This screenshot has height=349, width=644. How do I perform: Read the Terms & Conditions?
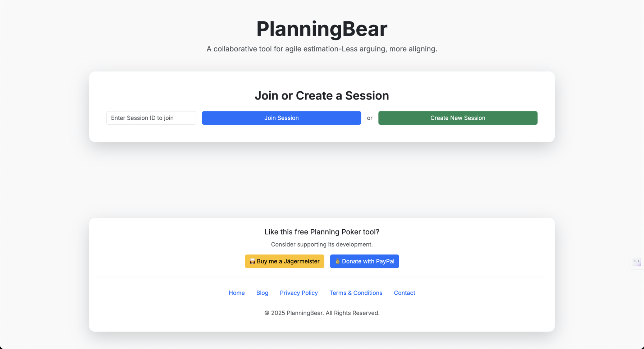pyautogui.click(x=356, y=293)
